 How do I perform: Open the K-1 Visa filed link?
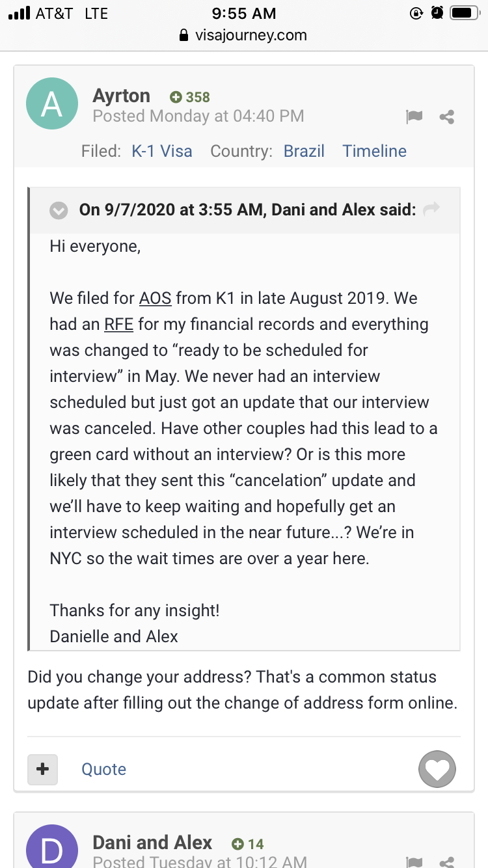(x=162, y=151)
